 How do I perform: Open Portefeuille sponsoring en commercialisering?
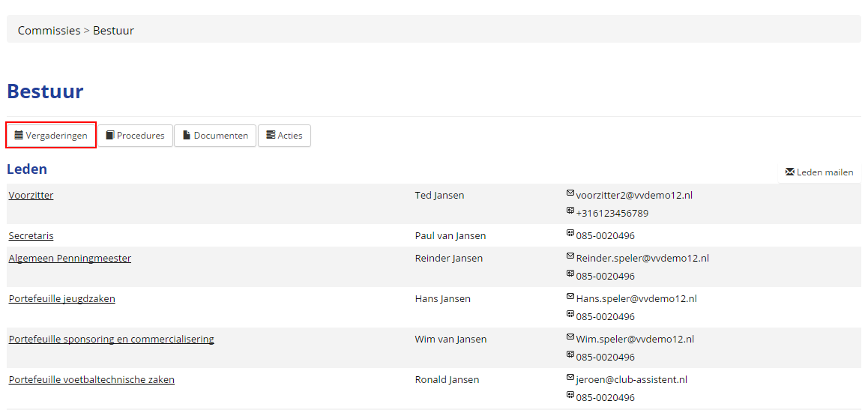pos(111,340)
